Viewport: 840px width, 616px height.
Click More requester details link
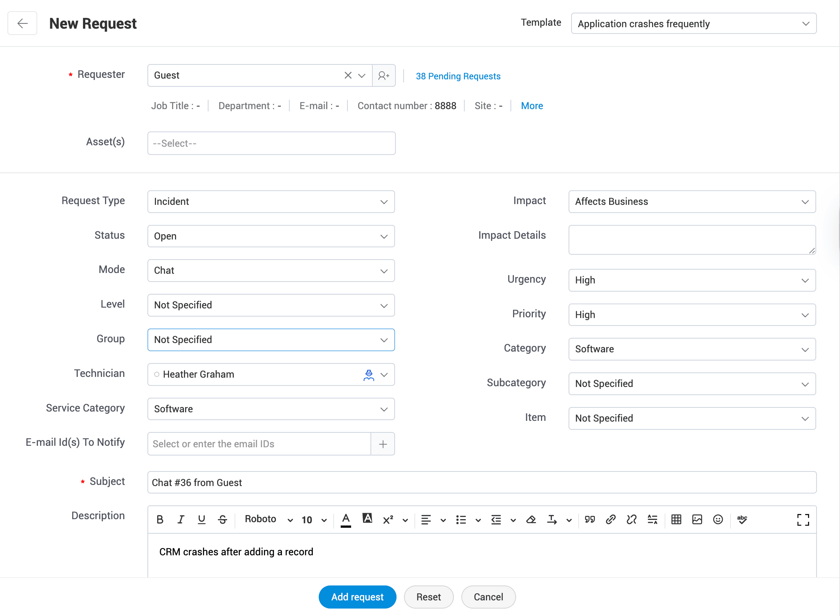coord(532,106)
